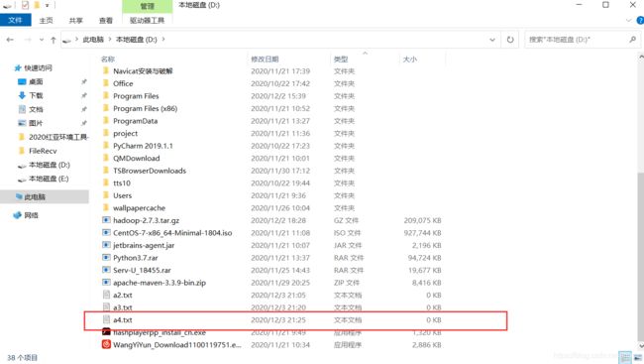Click 本地磁盘 (D:) in the address breadcrumb
The height and width of the screenshot is (364, 644).
137,40
